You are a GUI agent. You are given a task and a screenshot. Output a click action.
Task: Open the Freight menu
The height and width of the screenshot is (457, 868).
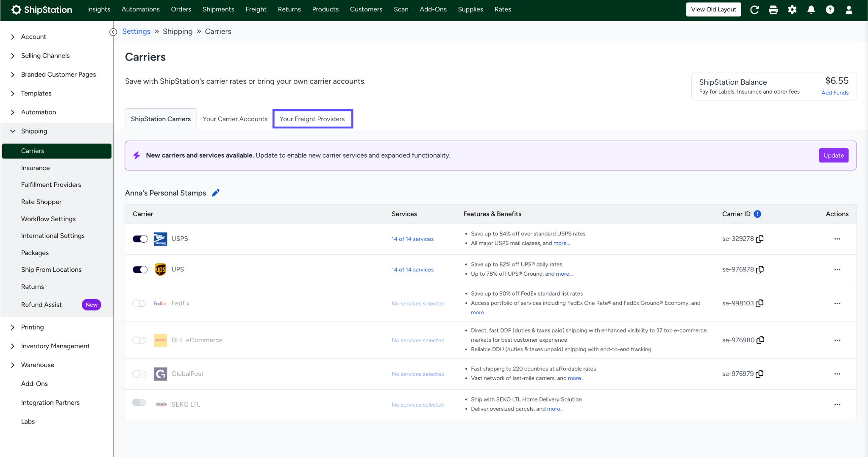(256, 9)
